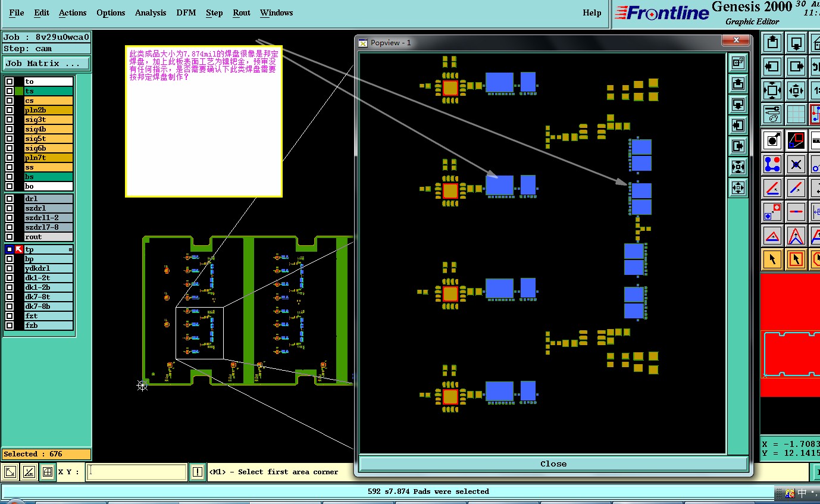This screenshot has height=504, width=820.
Task: Select the small red triangle tool
Action: (x=772, y=236)
